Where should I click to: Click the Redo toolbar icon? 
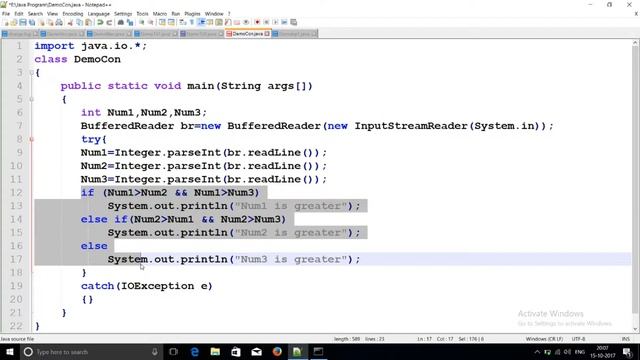coord(109,22)
